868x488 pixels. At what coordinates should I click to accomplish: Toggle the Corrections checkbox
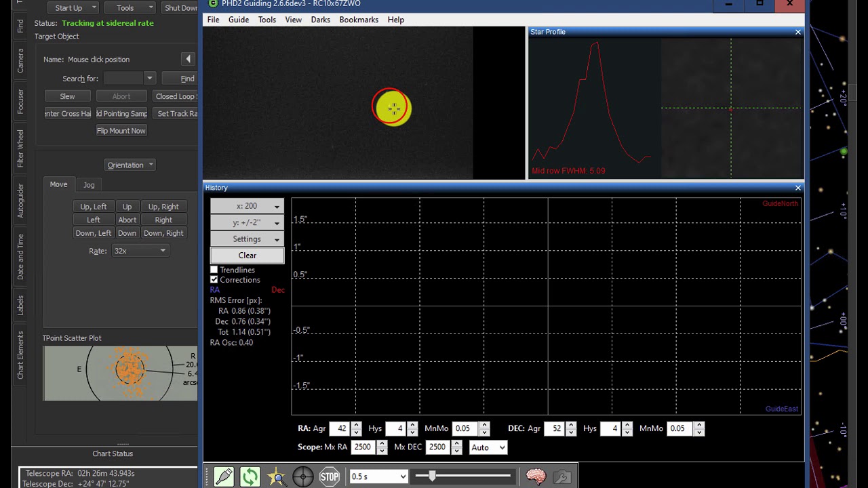[214, 280]
